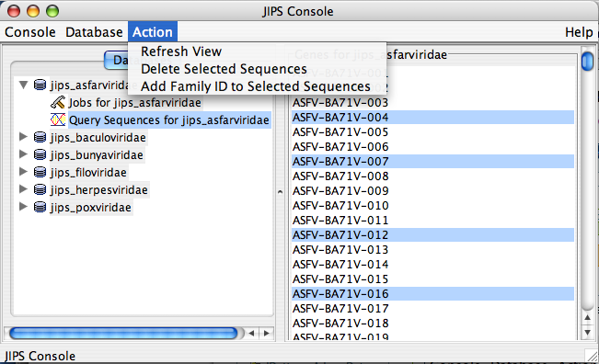Open the Database menu

tap(94, 32)
